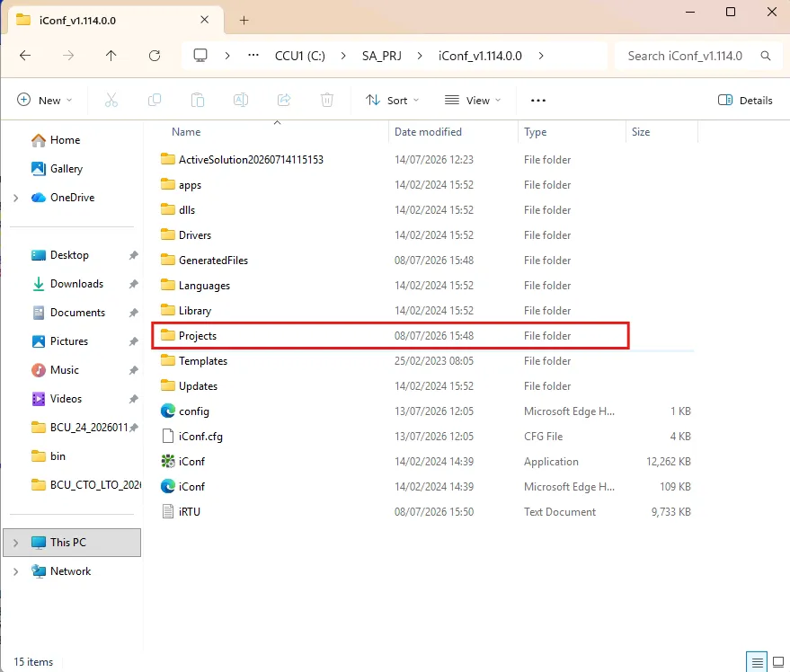The image size is (790, 672).
Task: Expand the This PC tree node
Action: click(x=15, y=543)
